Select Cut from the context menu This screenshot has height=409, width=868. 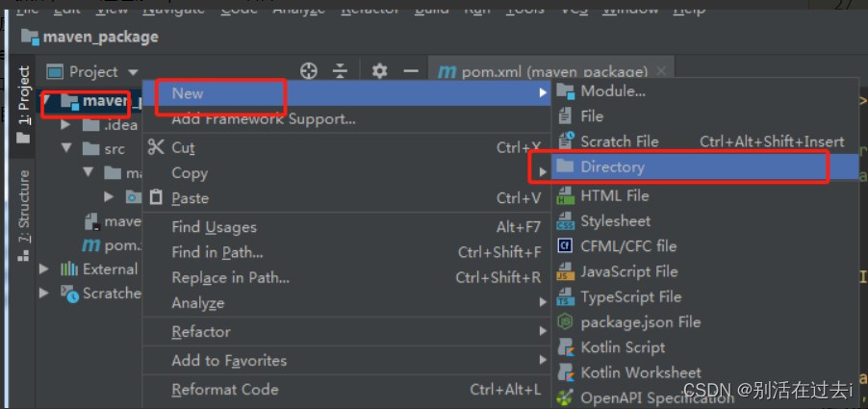(346, 148)
